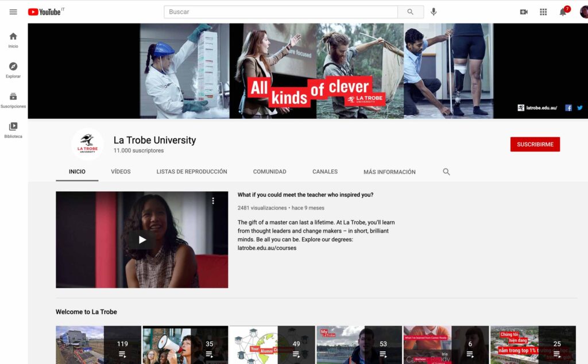
Task: Click the La Trobe University channel name
Action: (154, 140)
